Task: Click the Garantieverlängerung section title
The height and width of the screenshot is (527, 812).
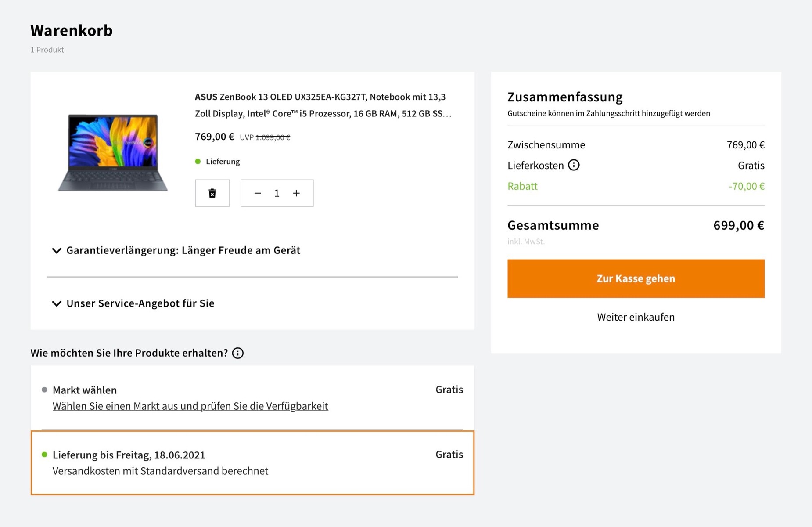Action: point(183,250)
